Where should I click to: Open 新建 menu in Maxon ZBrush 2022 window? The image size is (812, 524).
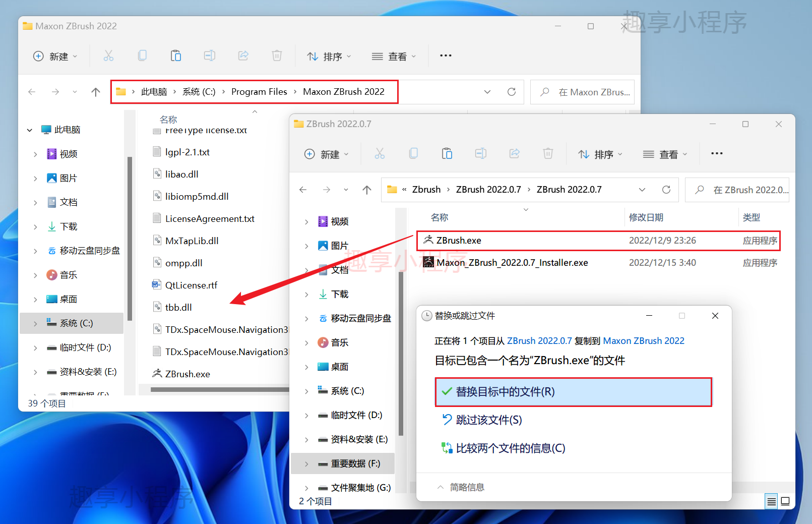tap(55, 56)
